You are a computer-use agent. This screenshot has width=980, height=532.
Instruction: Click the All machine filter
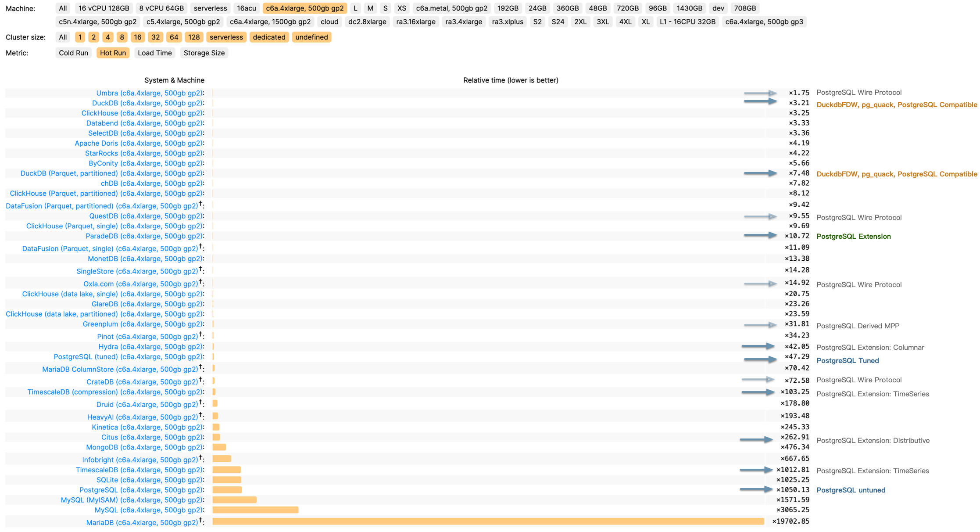pos(63,8)
